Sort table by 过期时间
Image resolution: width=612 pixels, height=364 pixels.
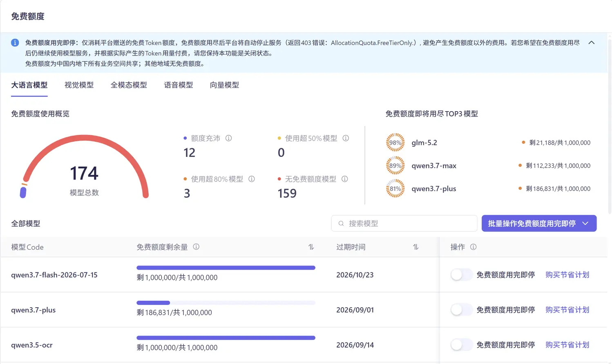pos(416,247)
